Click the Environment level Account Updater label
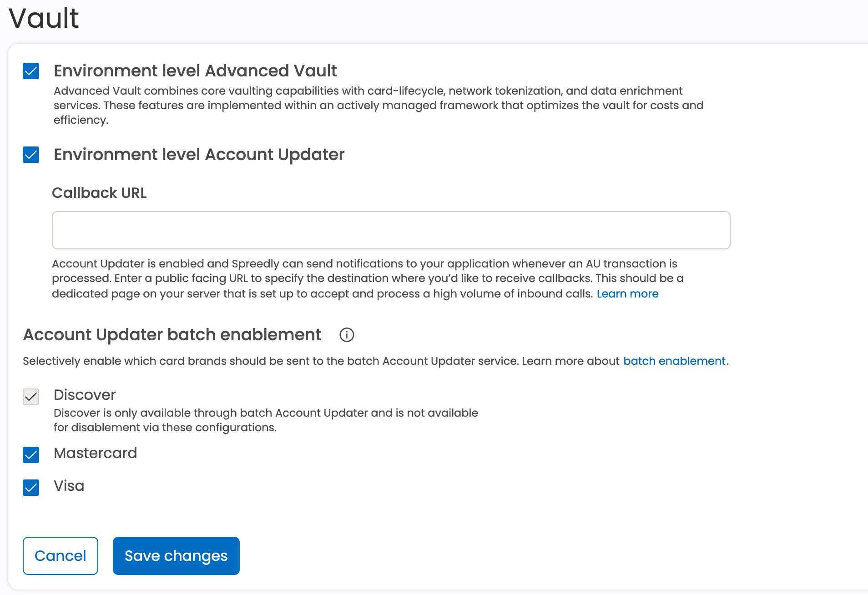The width and height of the screenshot is (868, 595). [199, 155]
